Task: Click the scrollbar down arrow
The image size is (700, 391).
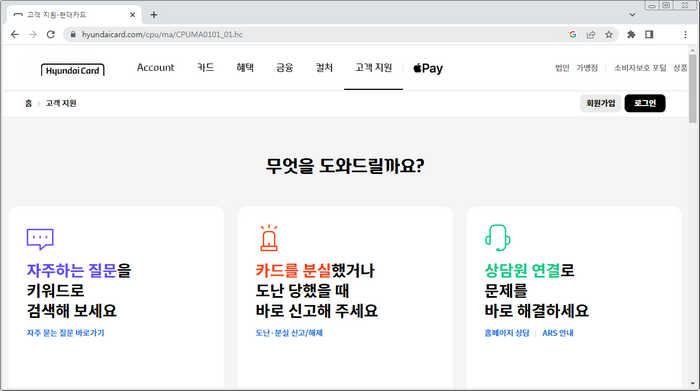Action: (692, 383)
